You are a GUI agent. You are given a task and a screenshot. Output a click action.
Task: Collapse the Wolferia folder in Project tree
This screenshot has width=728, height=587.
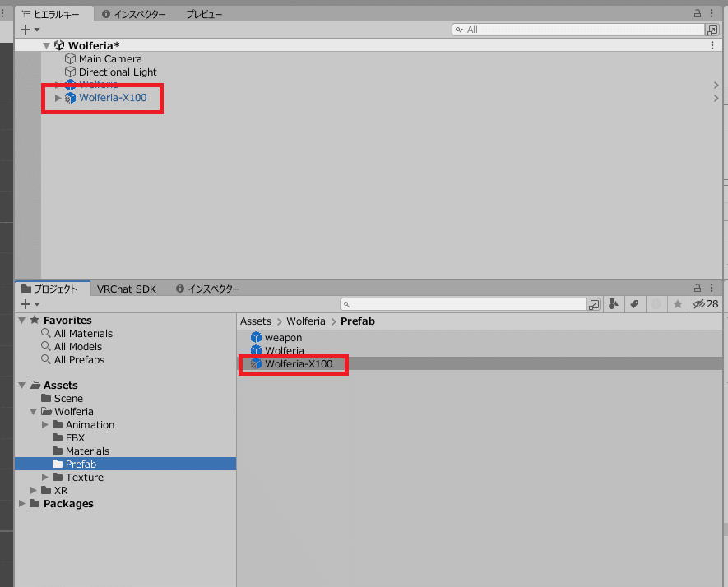click(34, 412)
